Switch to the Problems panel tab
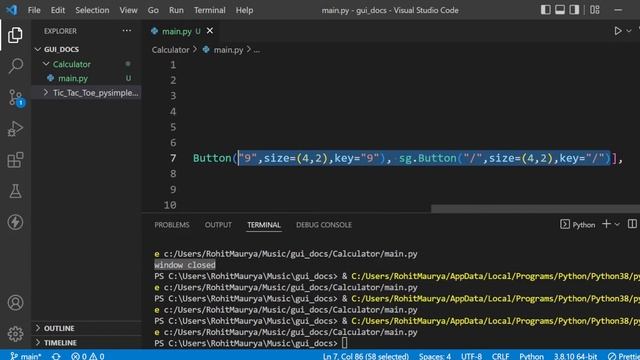Viewport: 640px width, 360px height. (172, 225)
